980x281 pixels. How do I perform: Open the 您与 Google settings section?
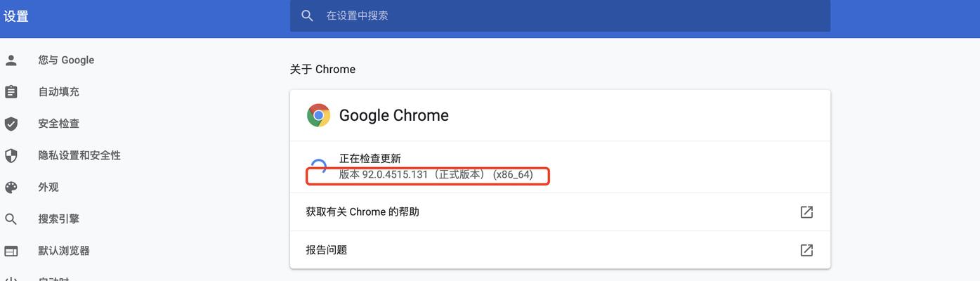(x=66, y=60)
